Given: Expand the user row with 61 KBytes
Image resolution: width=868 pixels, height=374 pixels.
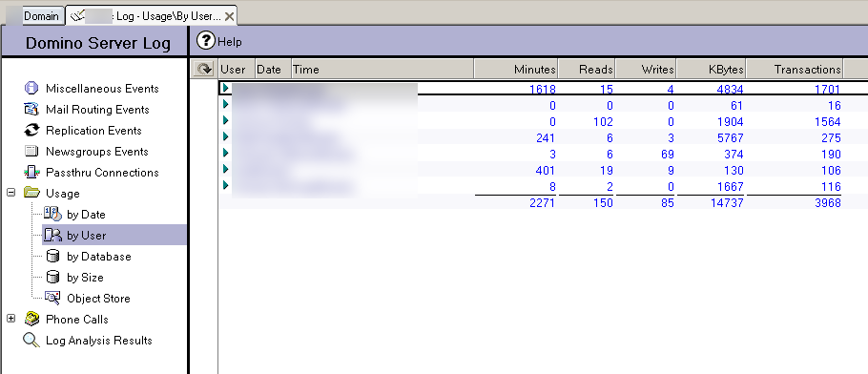Looking at the screenshot, I should coord(226,104).
